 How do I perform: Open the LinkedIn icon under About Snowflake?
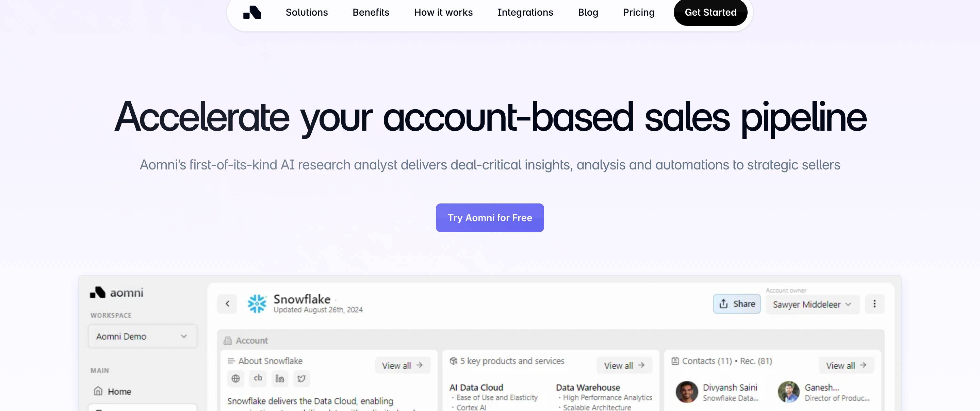(x=280, y=379)
